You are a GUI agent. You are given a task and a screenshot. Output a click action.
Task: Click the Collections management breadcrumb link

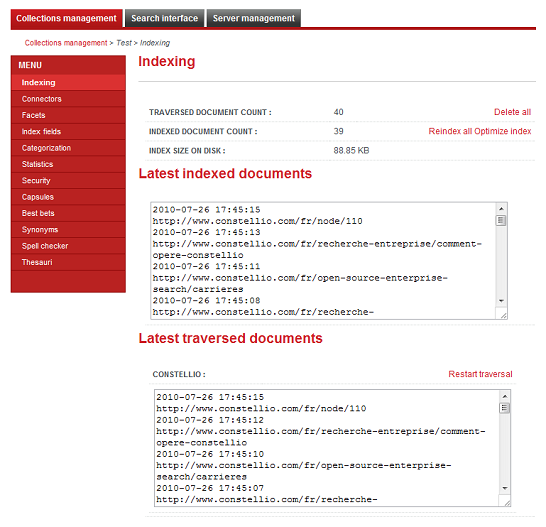tap(66, 43)
